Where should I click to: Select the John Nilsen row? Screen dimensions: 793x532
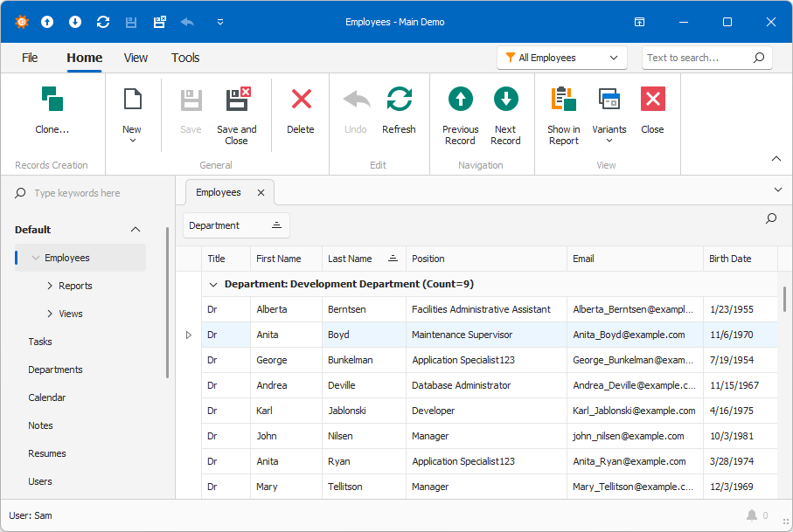(489, 436)
